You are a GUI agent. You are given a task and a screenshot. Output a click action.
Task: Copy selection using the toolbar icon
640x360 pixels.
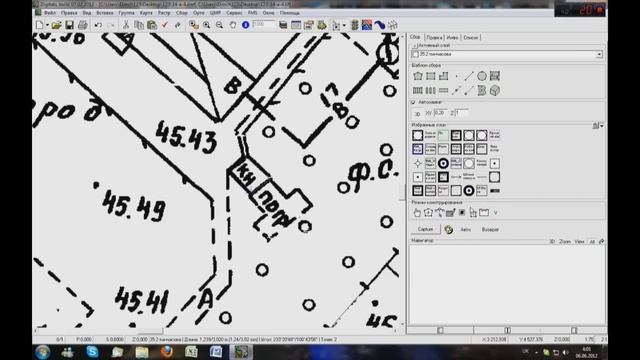(139, 25)
